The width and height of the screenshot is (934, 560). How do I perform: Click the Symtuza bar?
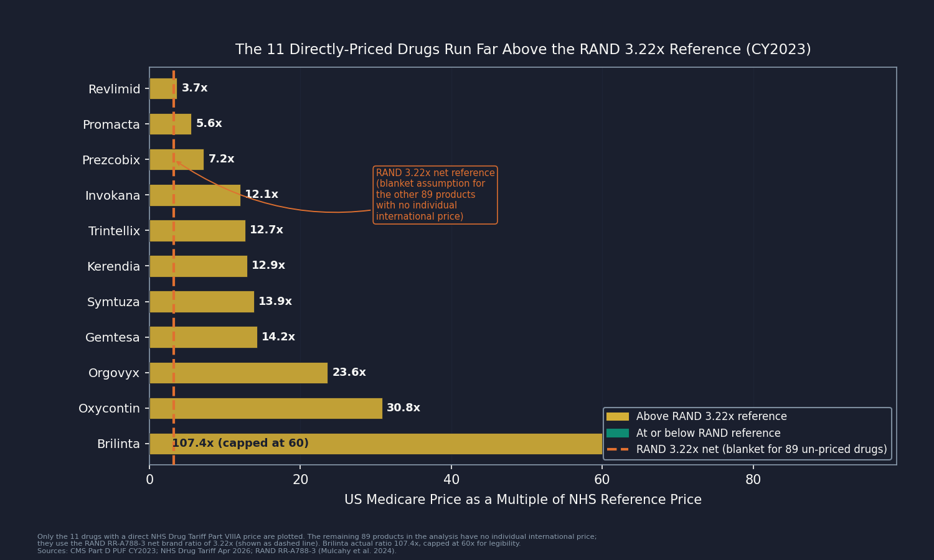202,302
